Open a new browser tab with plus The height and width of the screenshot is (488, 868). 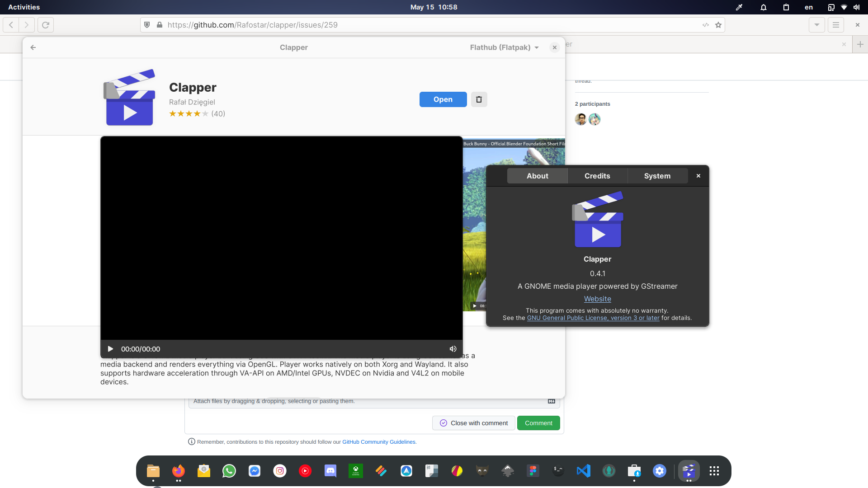(x=860, y=44)
